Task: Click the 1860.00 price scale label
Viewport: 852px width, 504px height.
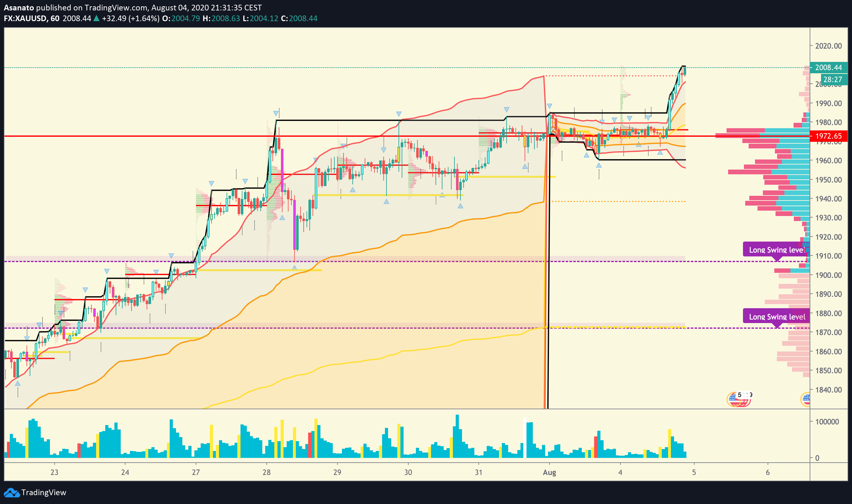Action: point(829,351)
